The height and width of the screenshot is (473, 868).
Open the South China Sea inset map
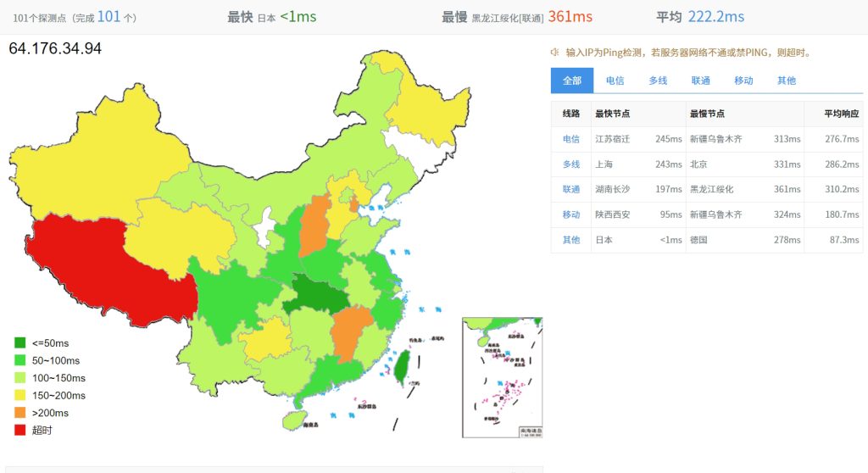pos(502,377)
